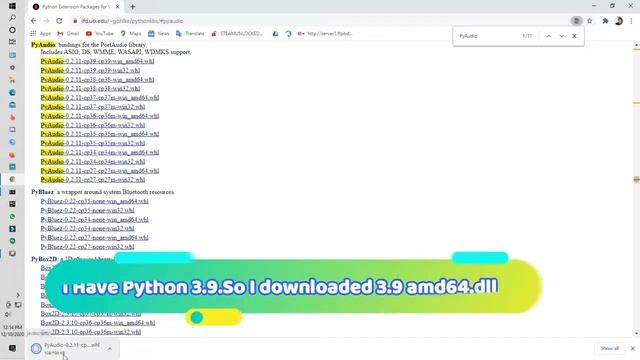Image resolution: width=640 pixels, height=360 pixels.
Task: Download PyAudio cp36m win32 wheel
Action: pos(93,125)
